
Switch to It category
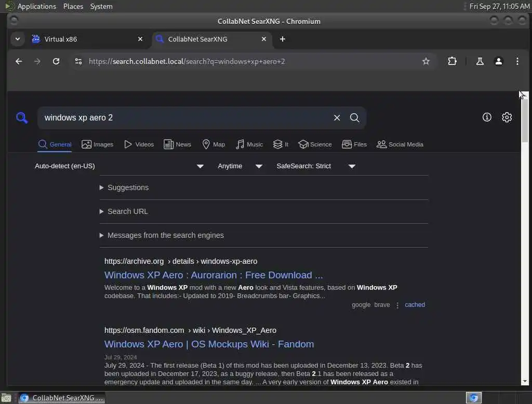[281, 144]
